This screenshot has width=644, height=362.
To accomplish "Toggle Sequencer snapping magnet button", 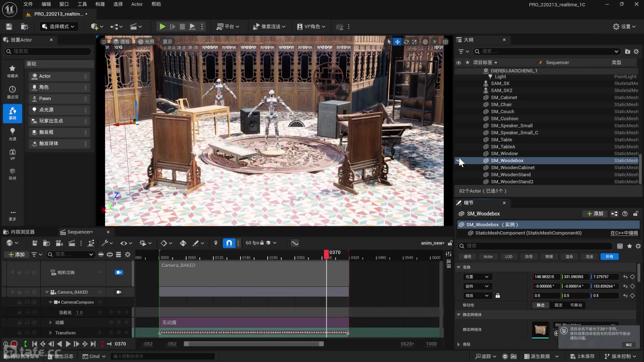I will click(229, 243).
